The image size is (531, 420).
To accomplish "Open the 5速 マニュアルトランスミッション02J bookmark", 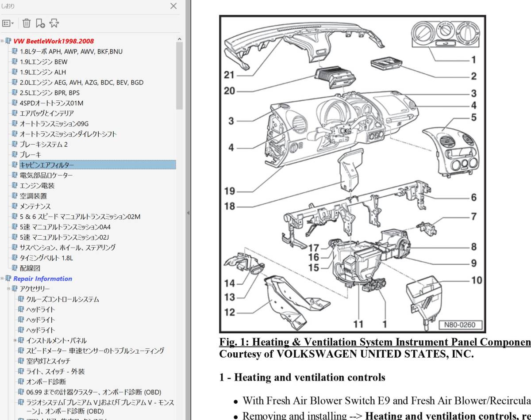I will [x=65, y=237].
